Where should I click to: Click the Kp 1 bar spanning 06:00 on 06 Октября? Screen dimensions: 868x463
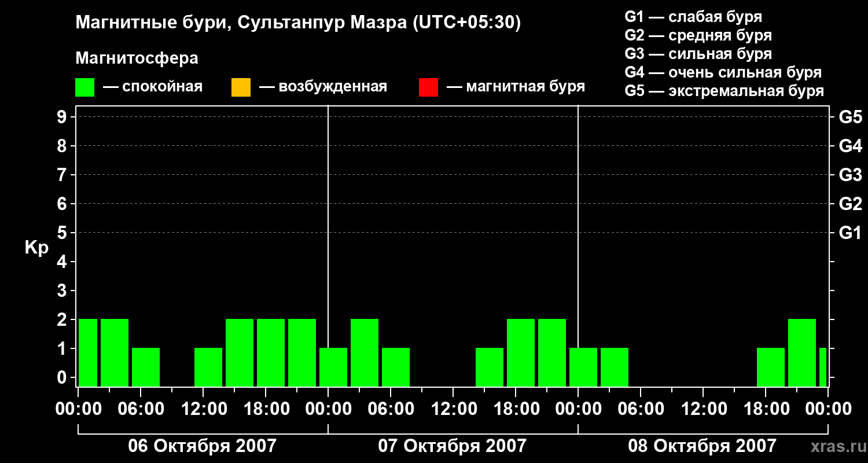click(146, 367)
